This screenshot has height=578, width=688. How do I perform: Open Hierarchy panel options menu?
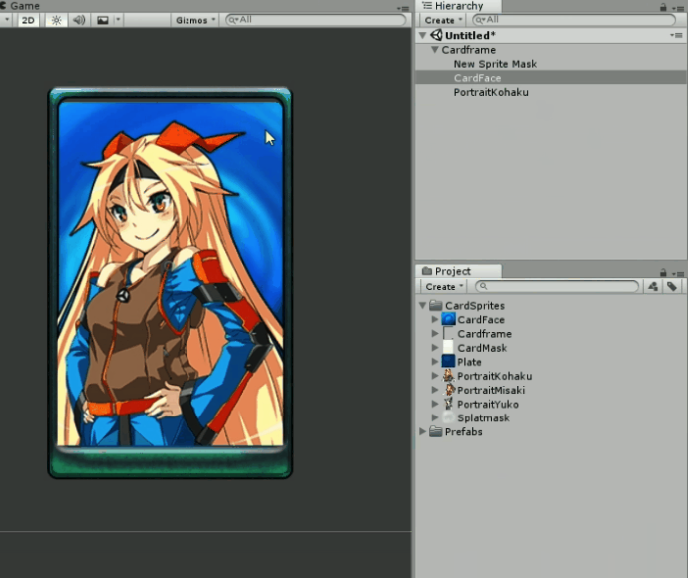click(x=678, y=8)
